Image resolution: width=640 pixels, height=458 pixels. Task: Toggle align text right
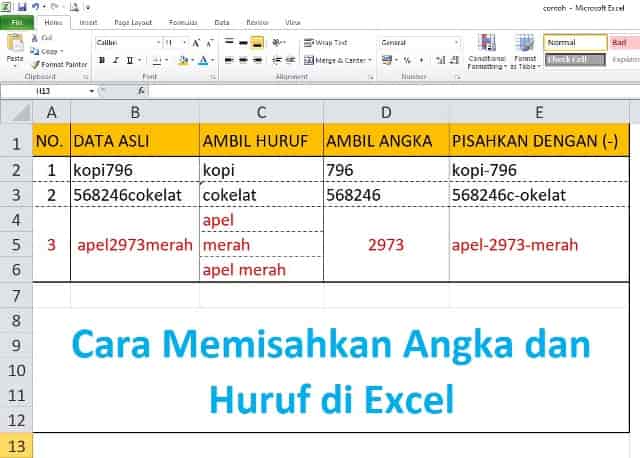(x=257, y=60)
